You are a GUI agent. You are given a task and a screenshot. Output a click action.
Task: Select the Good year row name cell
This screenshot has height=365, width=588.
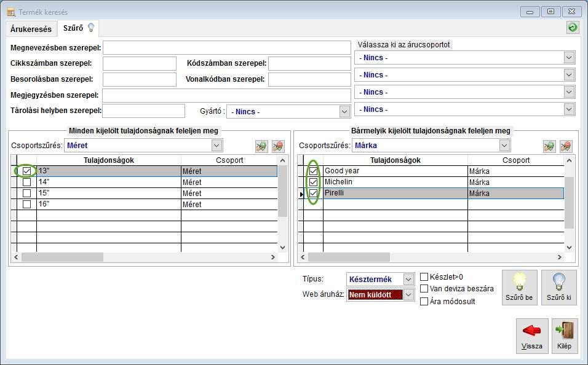pyautogui.click(x=395, y=171)
